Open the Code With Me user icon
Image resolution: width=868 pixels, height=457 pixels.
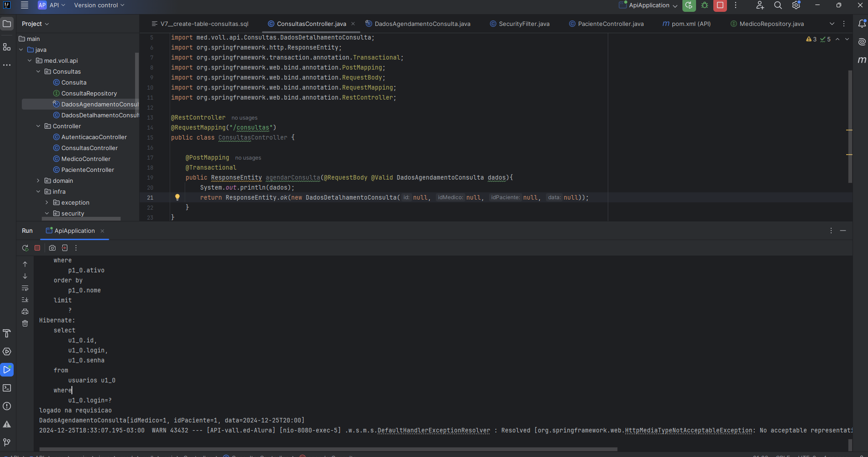pos(760,5)
